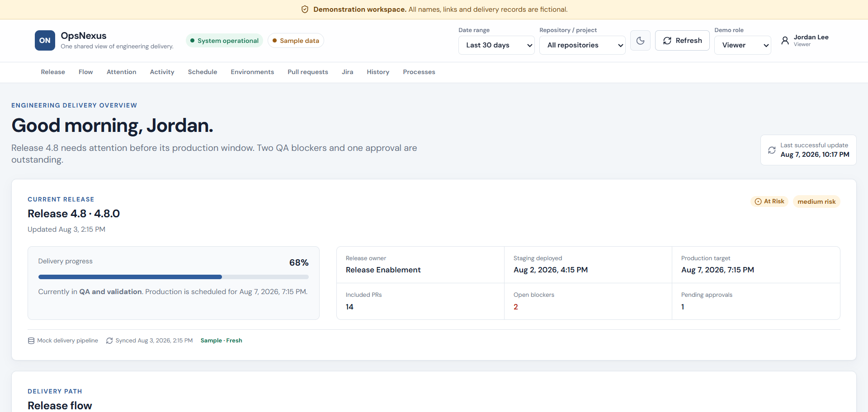
Task: Click the Release Enablement owner name
Action: click(x=383, y=270)
